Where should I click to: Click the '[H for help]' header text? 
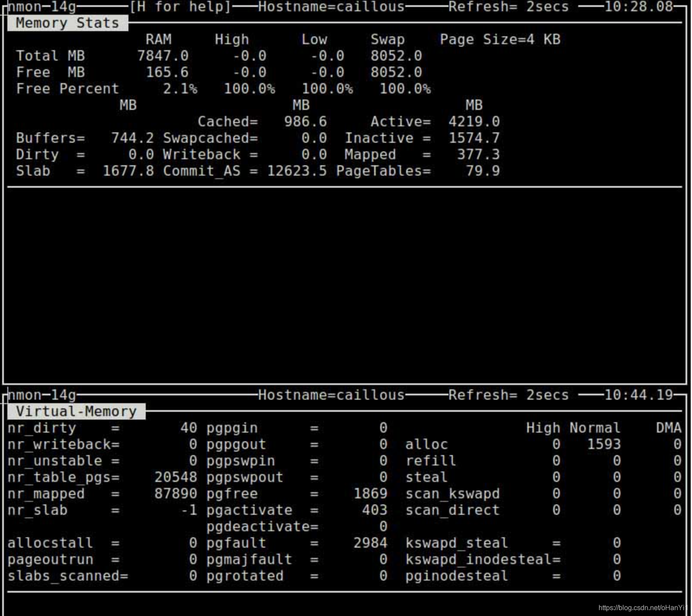tap(180, 7)
